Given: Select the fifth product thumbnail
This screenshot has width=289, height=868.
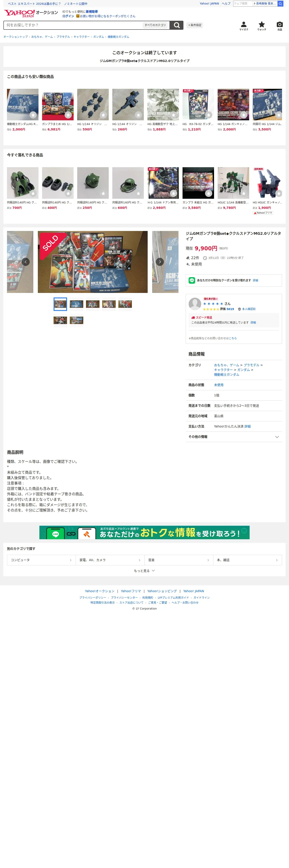Looking at the screenshot, I should point(125,304).
